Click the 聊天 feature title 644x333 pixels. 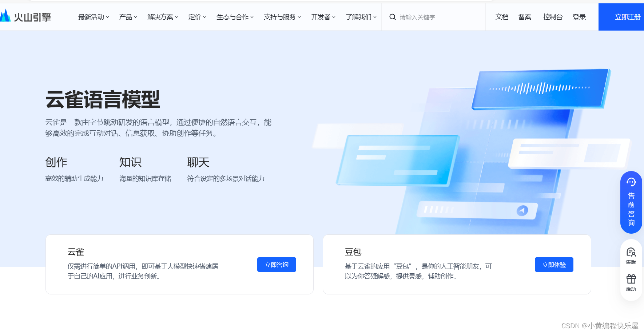(198, 162)
